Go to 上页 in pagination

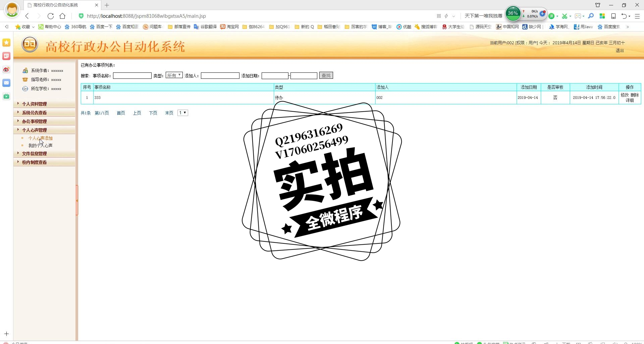click(x=137, y=113)
